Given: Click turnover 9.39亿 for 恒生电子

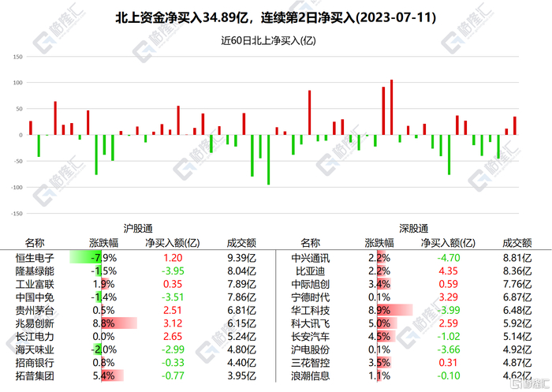Looking at the screenshot, I should coord(241,258).
